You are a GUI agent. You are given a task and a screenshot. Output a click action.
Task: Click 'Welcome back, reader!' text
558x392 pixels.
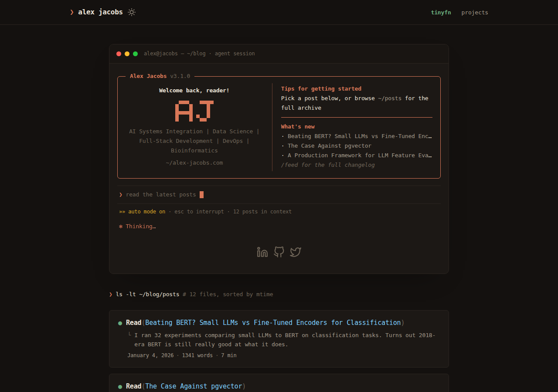[194, 90]
